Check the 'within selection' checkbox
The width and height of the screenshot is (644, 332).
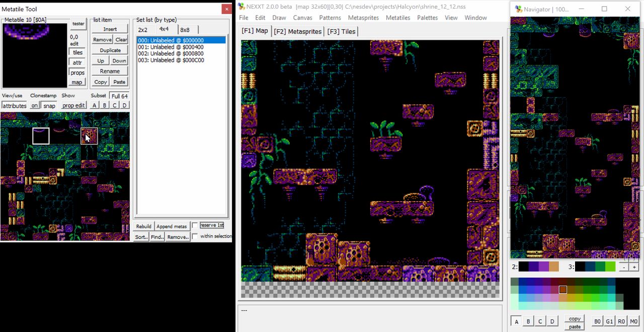(x=195, y=236)
